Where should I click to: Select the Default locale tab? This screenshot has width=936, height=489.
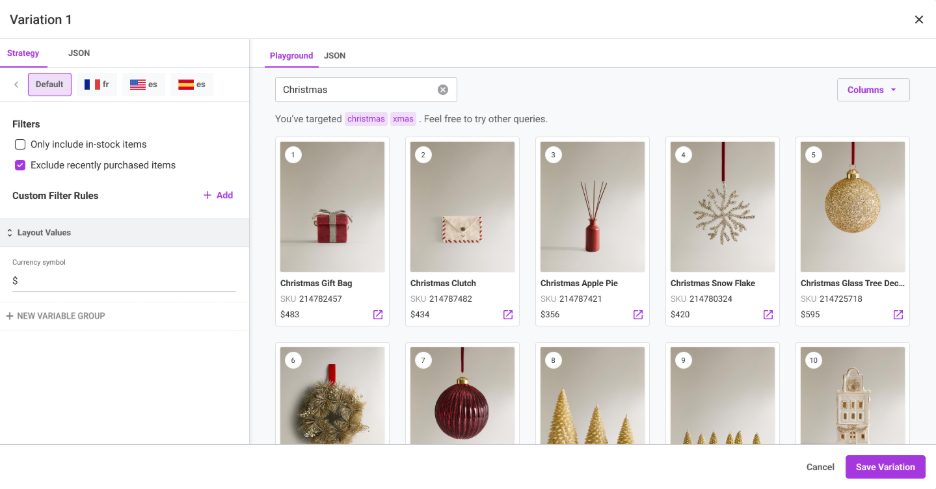(50, 84)
